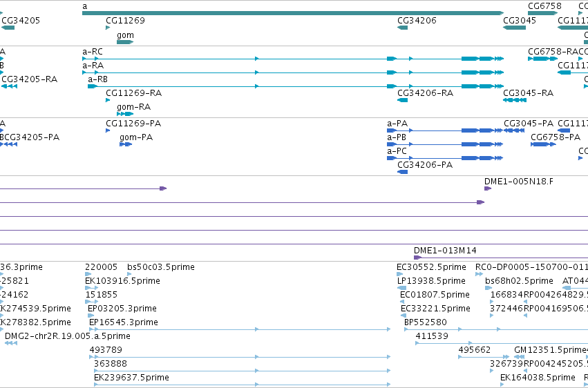Select EST bs50c03.5prime
This screenshot has height=388, width=588.
(129, 274)
